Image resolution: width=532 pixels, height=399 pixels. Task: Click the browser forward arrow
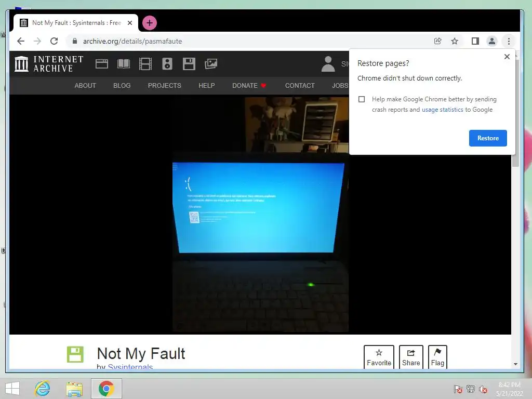tap(37, 41)
